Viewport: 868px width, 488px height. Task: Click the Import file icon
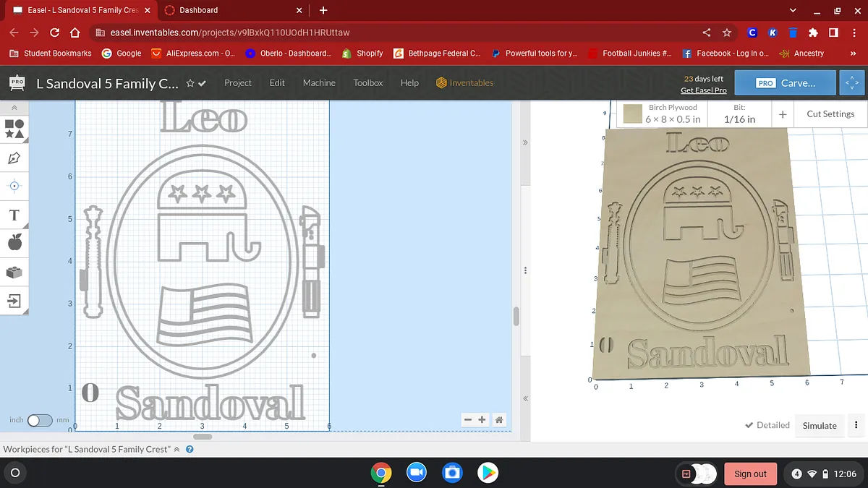point(14,301)
